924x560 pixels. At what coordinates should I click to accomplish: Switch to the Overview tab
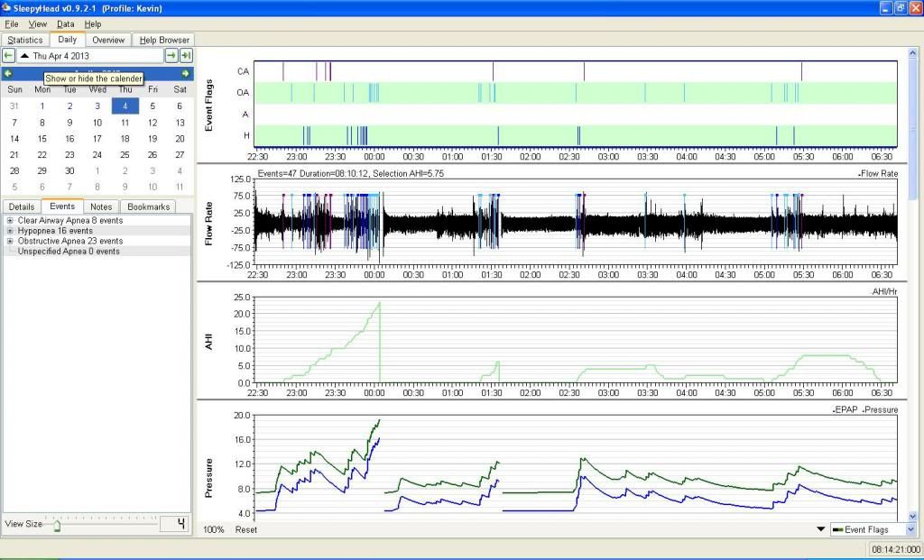(108, 40)
